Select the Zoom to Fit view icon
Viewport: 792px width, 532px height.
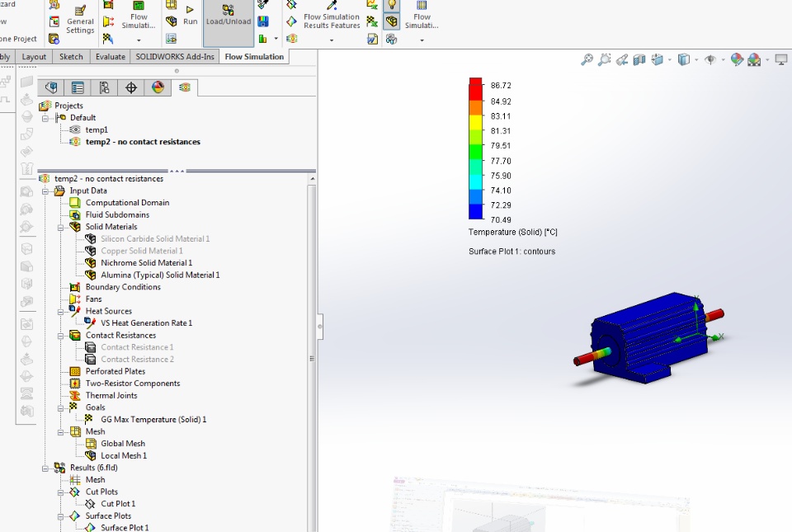(587, 60)
